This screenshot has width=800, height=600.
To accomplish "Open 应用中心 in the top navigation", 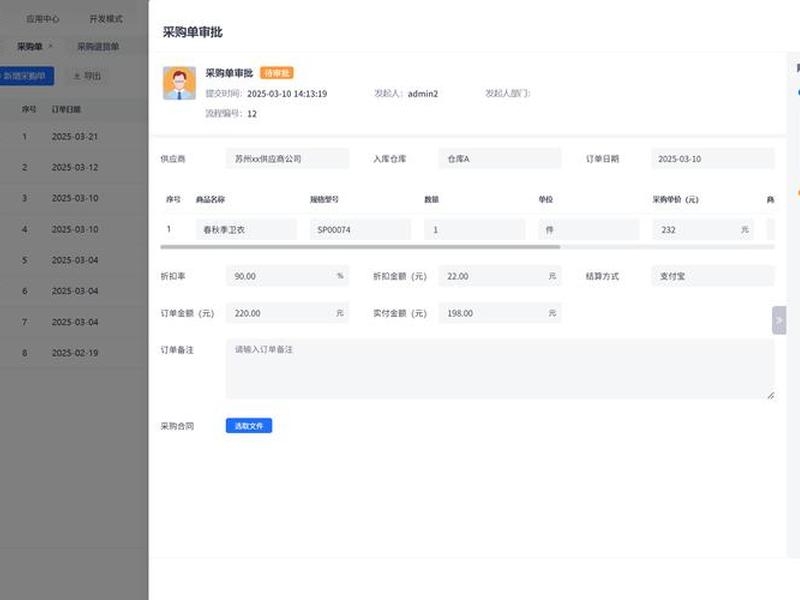I will point(43,19).
